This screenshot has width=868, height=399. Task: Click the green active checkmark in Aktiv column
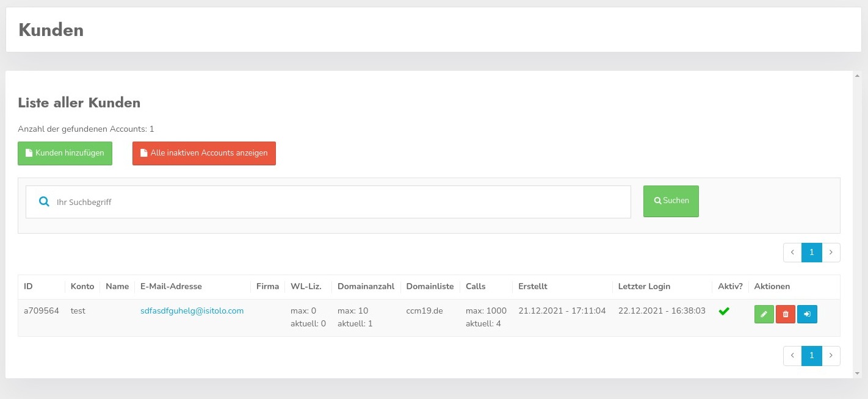pos(724,311)
